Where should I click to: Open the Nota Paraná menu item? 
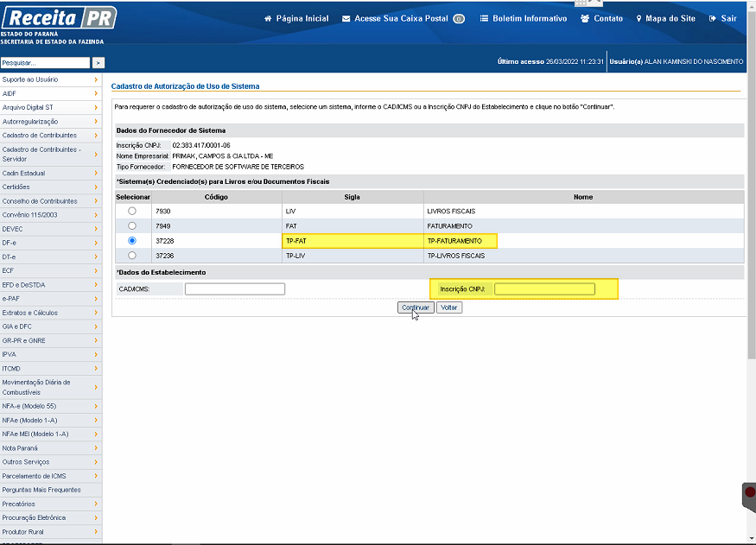click(51, 448)
